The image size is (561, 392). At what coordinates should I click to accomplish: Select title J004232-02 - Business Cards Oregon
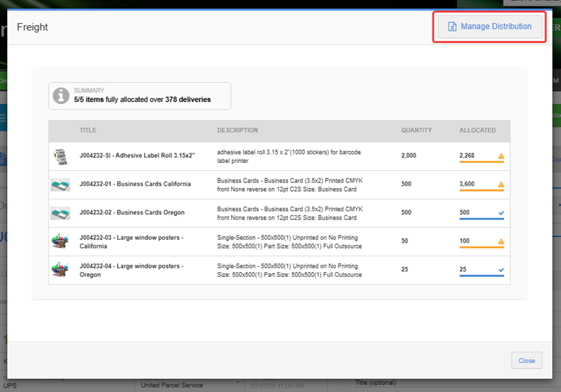pos(132,212)
